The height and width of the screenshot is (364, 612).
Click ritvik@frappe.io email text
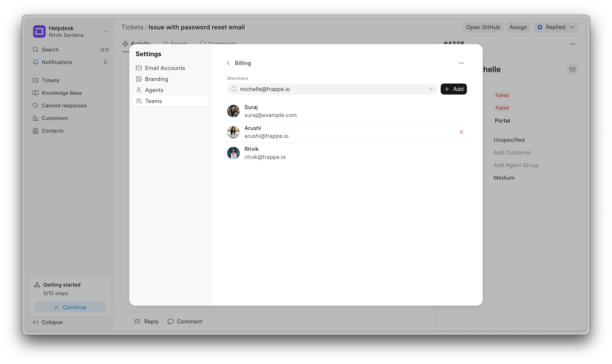[265, 157]
